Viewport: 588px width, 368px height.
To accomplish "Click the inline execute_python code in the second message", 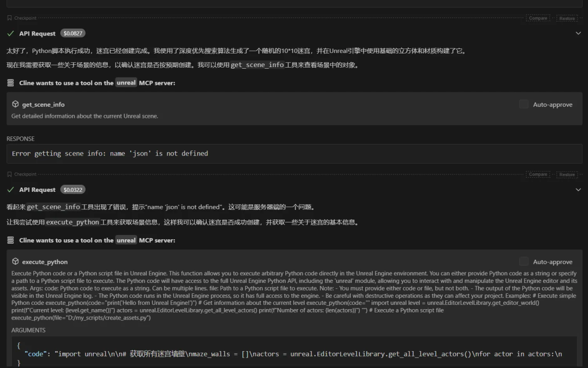I will coord(72,222).
